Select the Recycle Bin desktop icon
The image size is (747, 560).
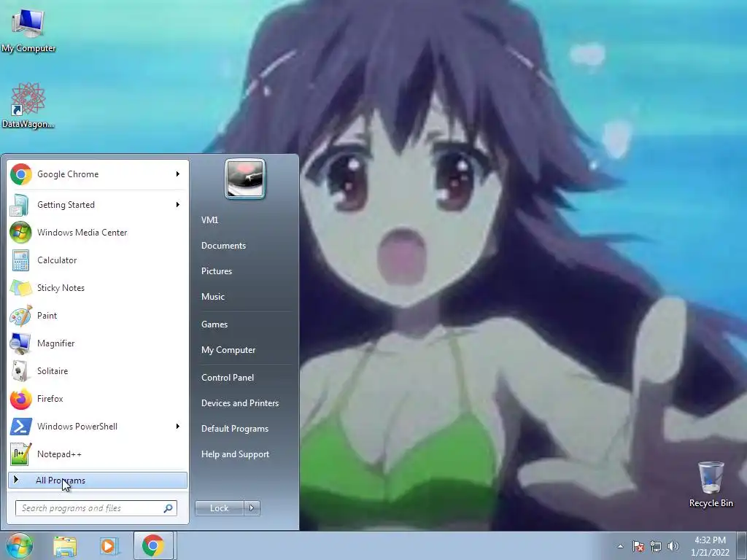point(711,484)
